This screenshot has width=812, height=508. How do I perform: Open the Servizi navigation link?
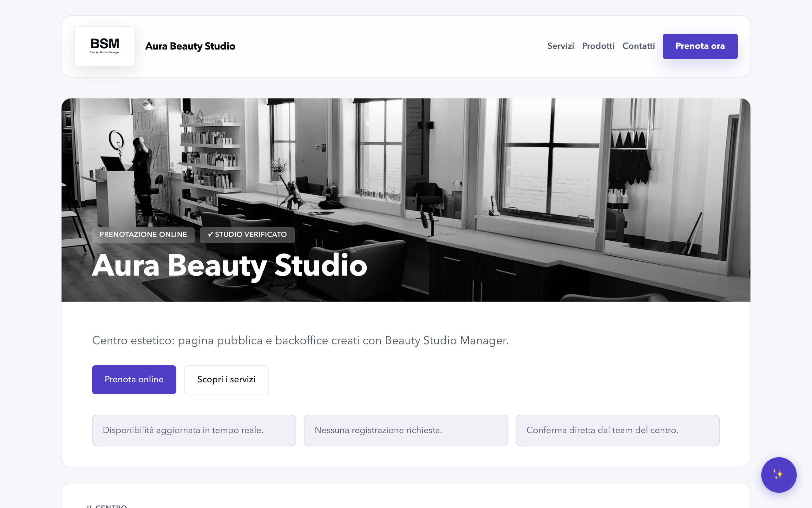click(560, 46)
